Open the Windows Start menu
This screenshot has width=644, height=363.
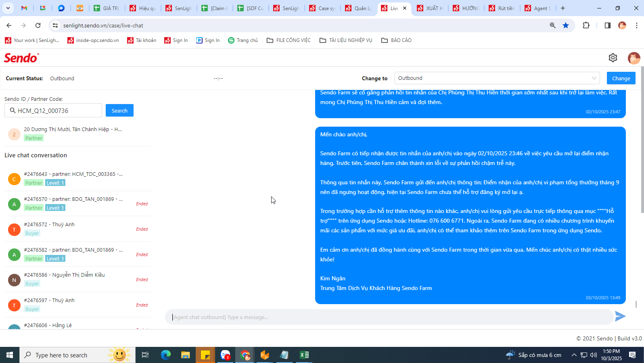point(10,355)
